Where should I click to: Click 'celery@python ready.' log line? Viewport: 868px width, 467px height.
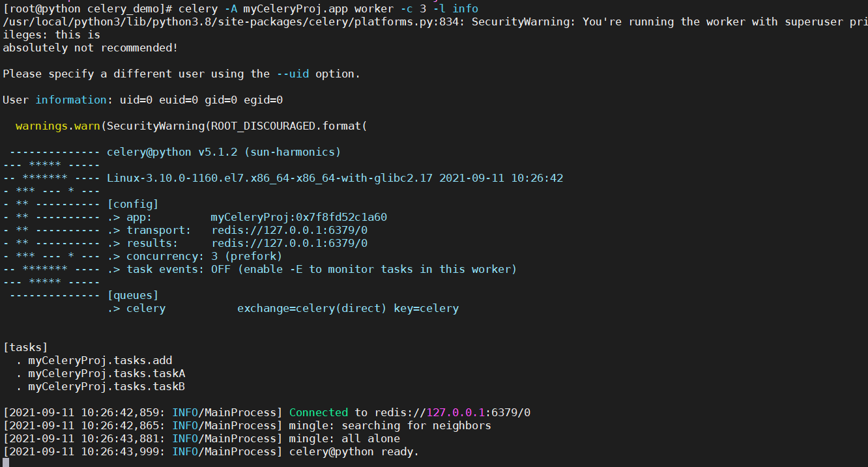(x=211, y=452)
